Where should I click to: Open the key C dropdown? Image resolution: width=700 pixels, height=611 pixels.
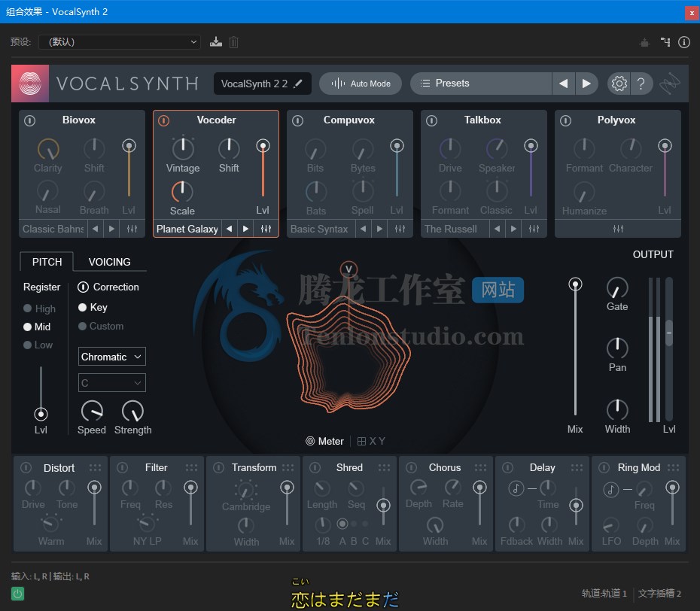point(112,383)
